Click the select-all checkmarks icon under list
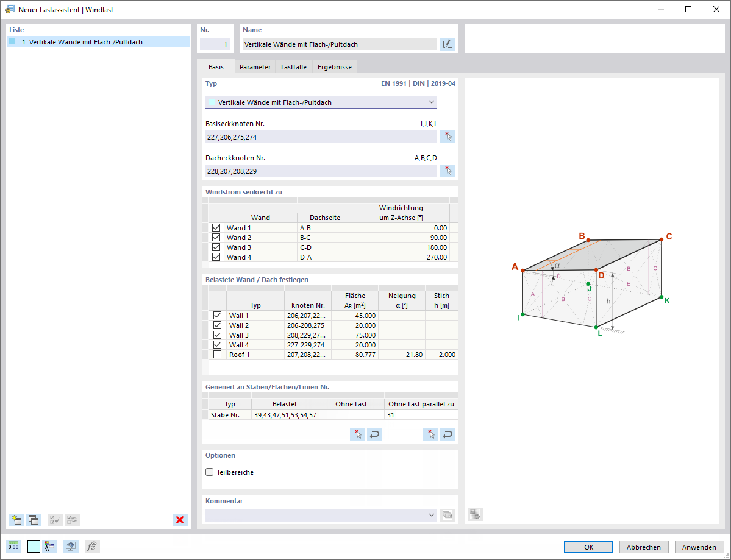This screenshot has height=560, width=731. tap(54, 520)
